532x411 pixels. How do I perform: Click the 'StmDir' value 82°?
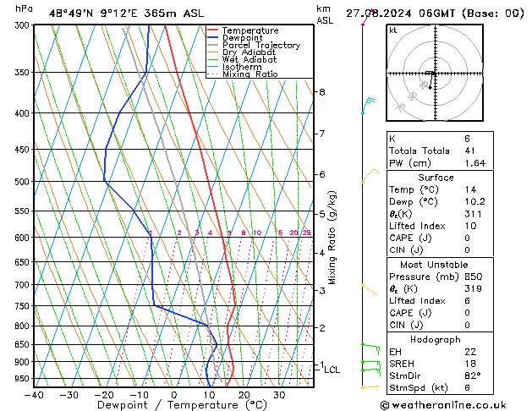472,376
